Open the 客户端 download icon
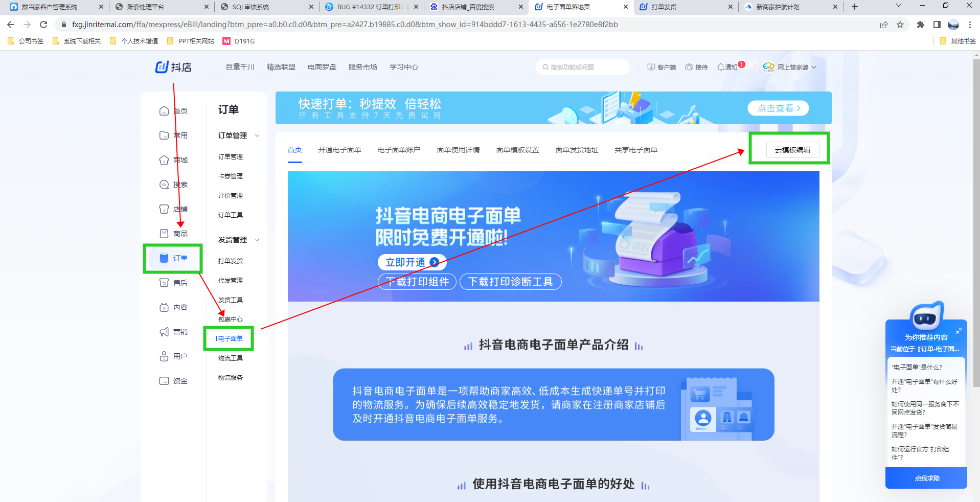The image size is (980, 502). (x=651, y=67)
